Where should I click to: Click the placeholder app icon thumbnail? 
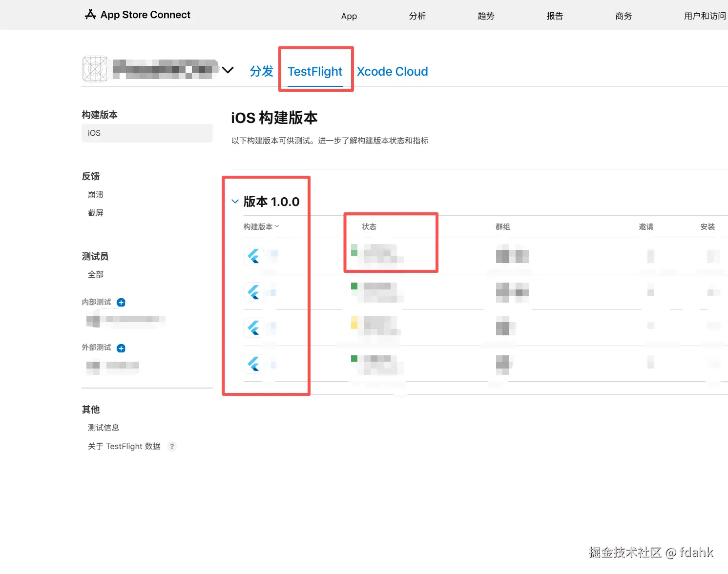pyautogui.click(x=95, y=69)
